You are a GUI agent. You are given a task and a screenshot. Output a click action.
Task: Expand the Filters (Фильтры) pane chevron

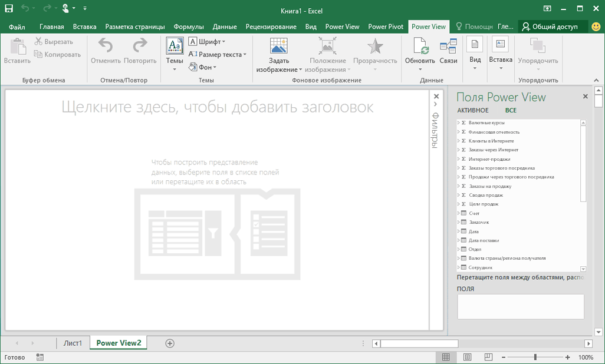[x=436, y=104]
